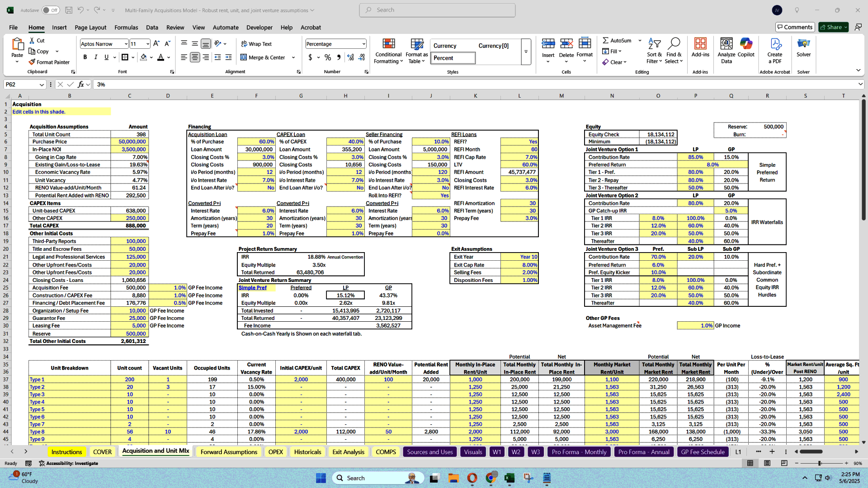The height and width of the screenshot is (488, 868).
Task: Click the vertical scrollbar thumb
Action: [x=863, y=160]
